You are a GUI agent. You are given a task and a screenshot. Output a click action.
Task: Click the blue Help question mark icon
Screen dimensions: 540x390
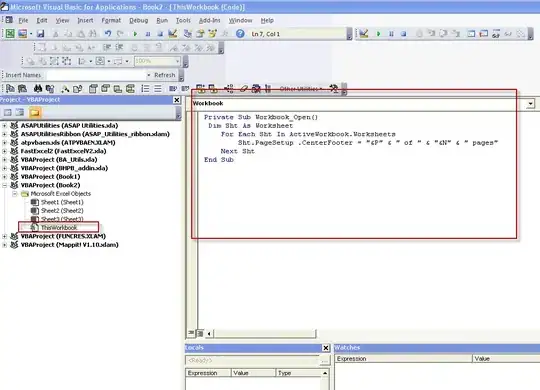[240, 33]
